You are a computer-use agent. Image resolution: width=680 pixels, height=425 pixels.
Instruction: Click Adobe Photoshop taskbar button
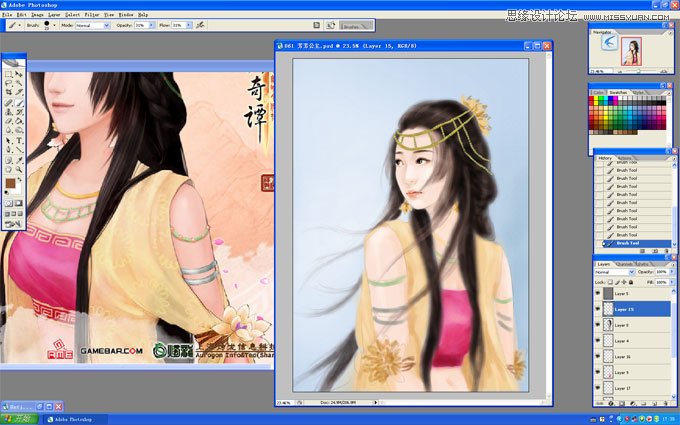pyautogui.click(x=76, y=419)
